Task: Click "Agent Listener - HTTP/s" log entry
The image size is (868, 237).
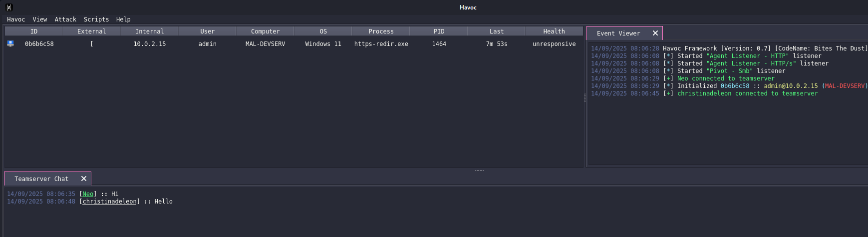Action: tap(710, 63)
